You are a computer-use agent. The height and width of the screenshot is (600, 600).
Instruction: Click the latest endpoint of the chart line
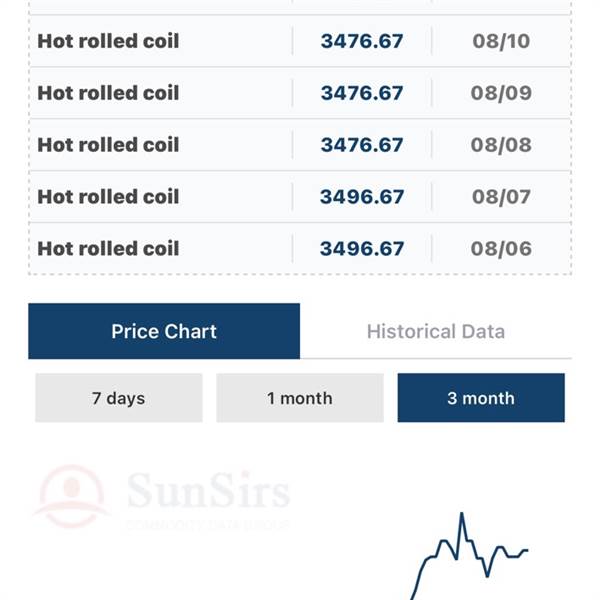(527, 551)
